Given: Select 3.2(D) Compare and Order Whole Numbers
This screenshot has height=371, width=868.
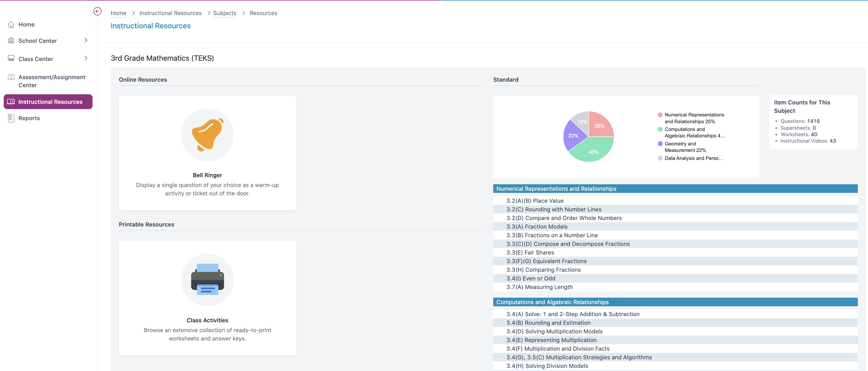Looking at the screenshot, I should pyautogui.click(x=675, y=218).
